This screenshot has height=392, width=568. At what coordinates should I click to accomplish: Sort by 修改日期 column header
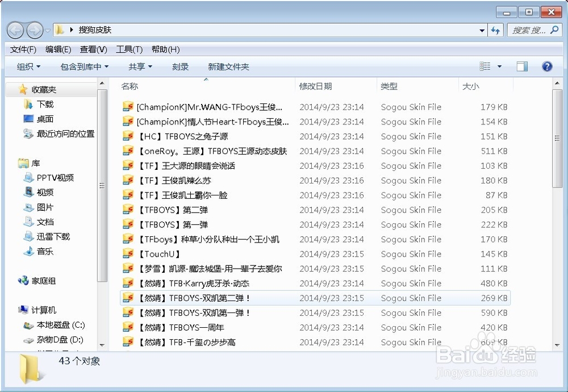coord(315,86)
